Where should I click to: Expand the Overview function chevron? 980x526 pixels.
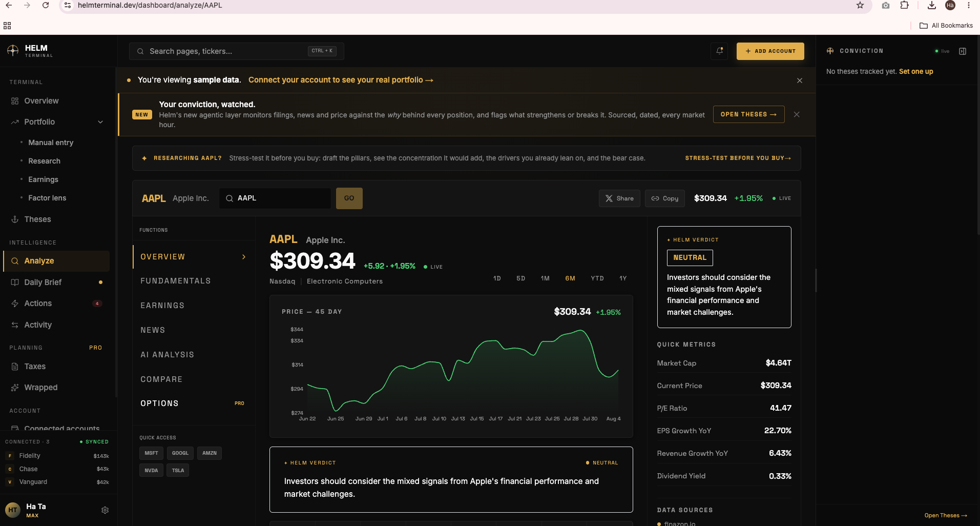click(x=244, y=257)
